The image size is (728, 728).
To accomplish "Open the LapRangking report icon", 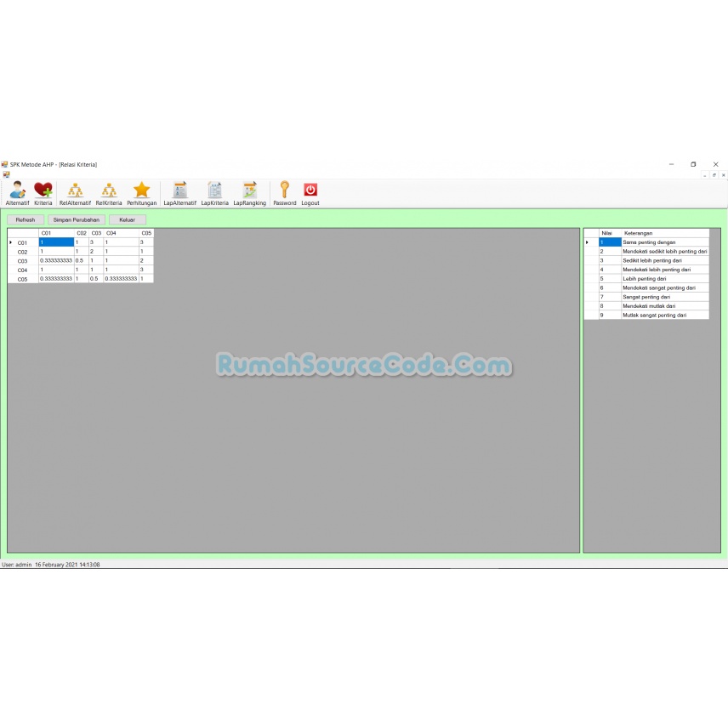I will tap(249, 193).
